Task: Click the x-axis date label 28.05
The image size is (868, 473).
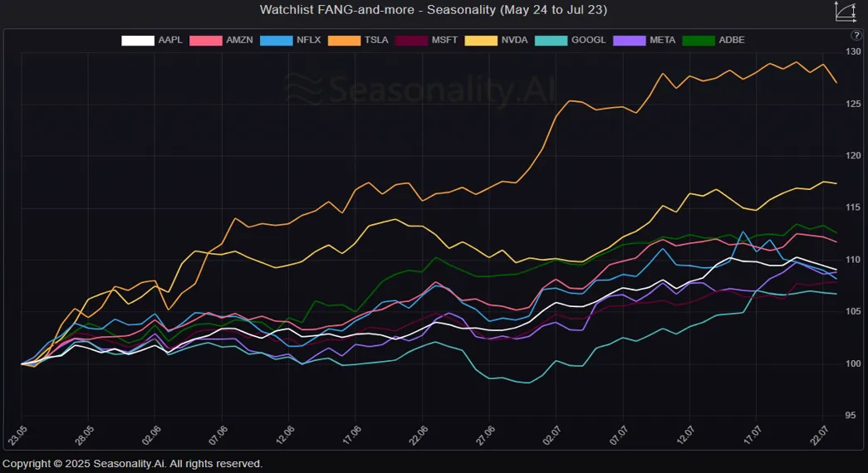Action: (84, 436)
